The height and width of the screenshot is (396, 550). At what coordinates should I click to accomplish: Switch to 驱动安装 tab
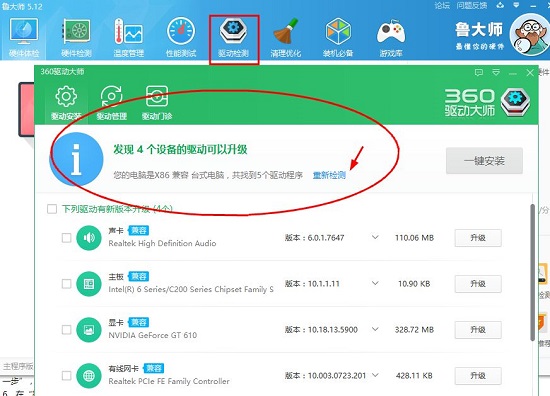coord(66,103)
